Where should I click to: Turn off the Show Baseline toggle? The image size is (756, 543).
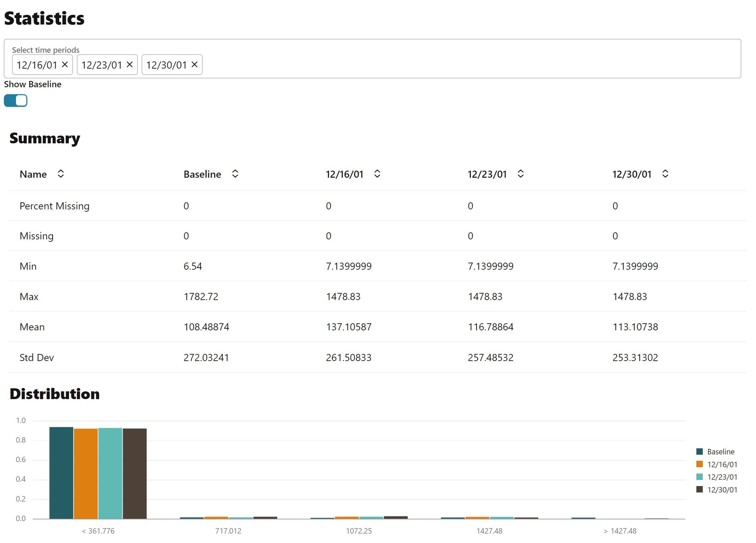click(x=16, y=100)
